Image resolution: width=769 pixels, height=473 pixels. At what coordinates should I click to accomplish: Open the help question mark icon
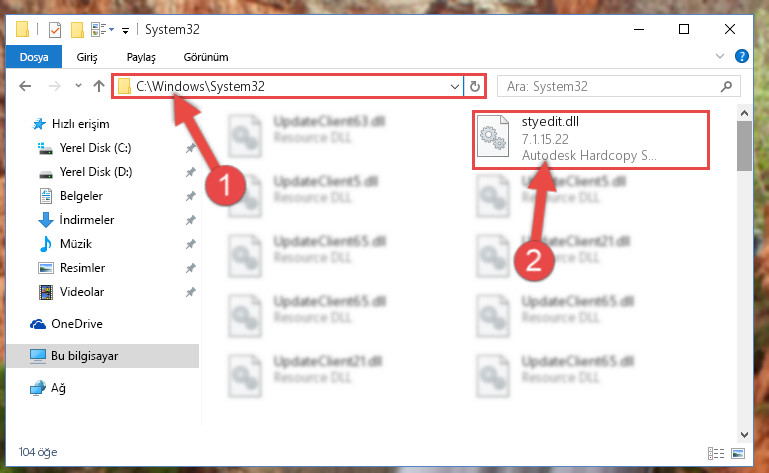coord(742,56)
